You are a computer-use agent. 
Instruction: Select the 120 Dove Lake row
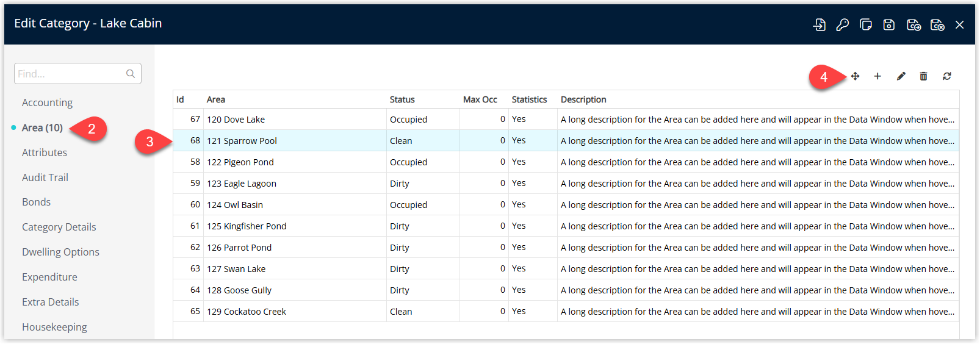click(x=566, y=119)
